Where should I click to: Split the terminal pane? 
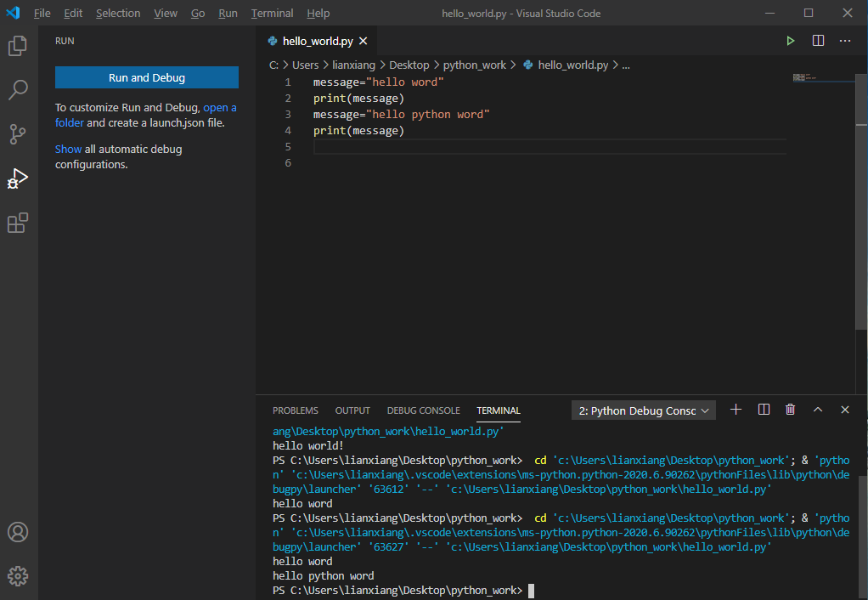coord(764,410)
